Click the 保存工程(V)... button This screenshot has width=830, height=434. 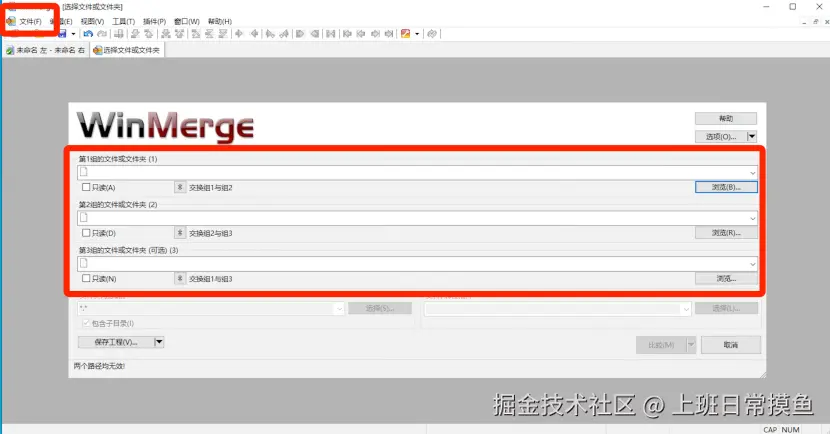[116, 342]
